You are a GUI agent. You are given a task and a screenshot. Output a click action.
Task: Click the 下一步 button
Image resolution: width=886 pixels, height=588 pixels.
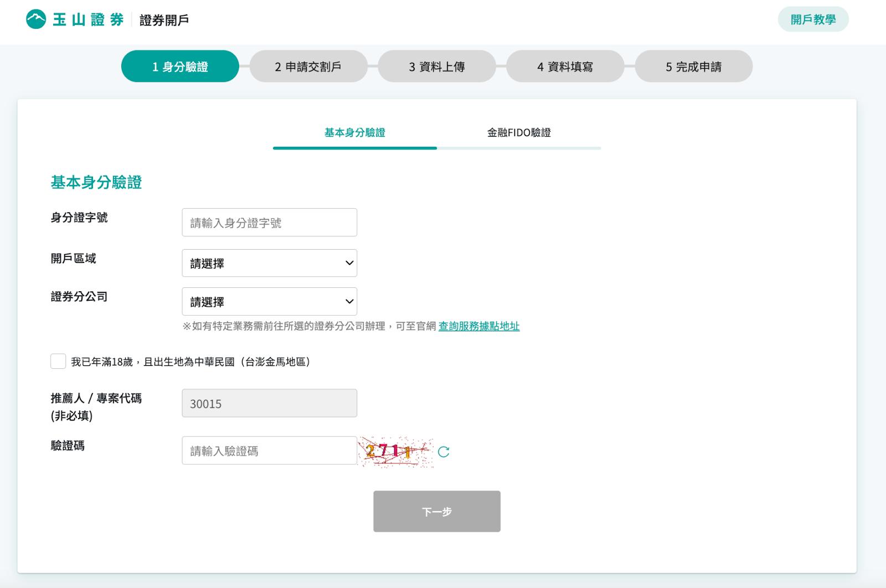tap(436, 512)
